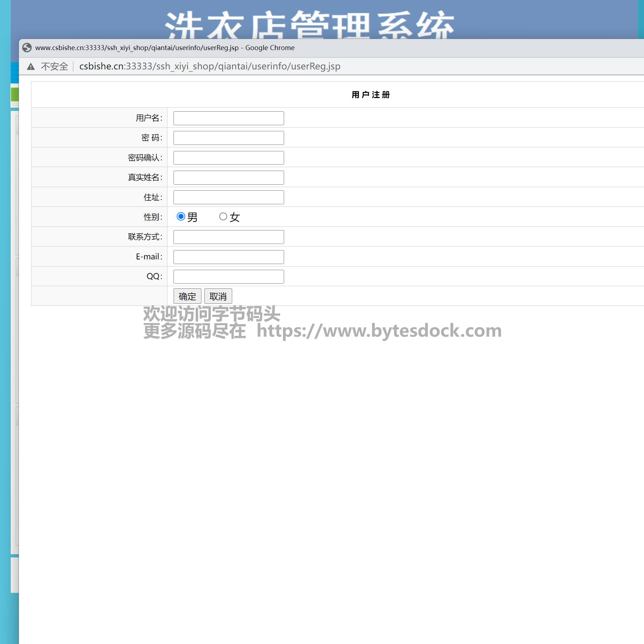The image size is (644, 644).
Task: Click the 用户注册 form heading
Action: (x=370, y=95)
